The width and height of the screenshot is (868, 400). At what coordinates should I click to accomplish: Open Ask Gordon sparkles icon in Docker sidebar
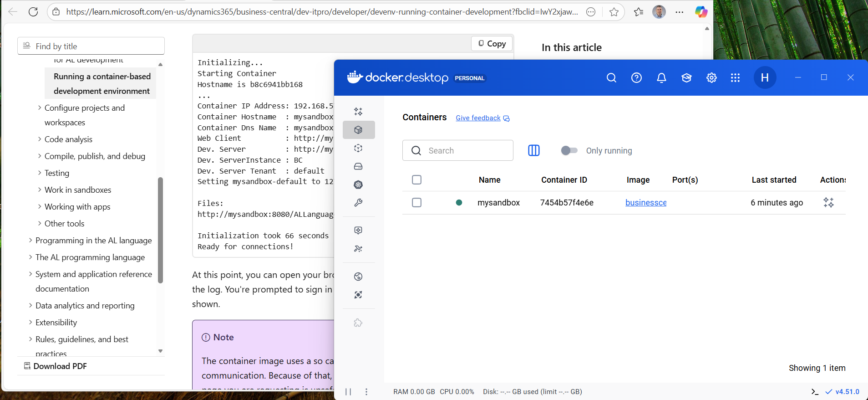click(x=358, y=111)
